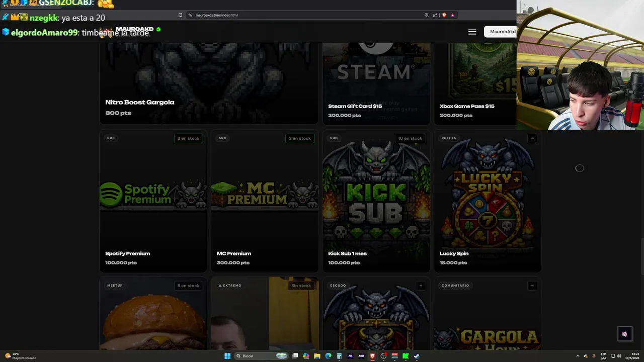Image resolution: width=644 pixels, height=362 pixels.
Task: Click the "2 en stock" badge on MC Premium
Action: click(300, 138)
